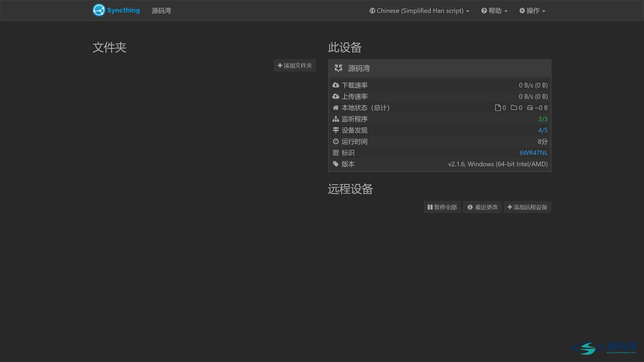Image resolution: width=644 pixels, height=362 pixels.
Task: Click the 运行时间 label
Action: pos(355,142)
